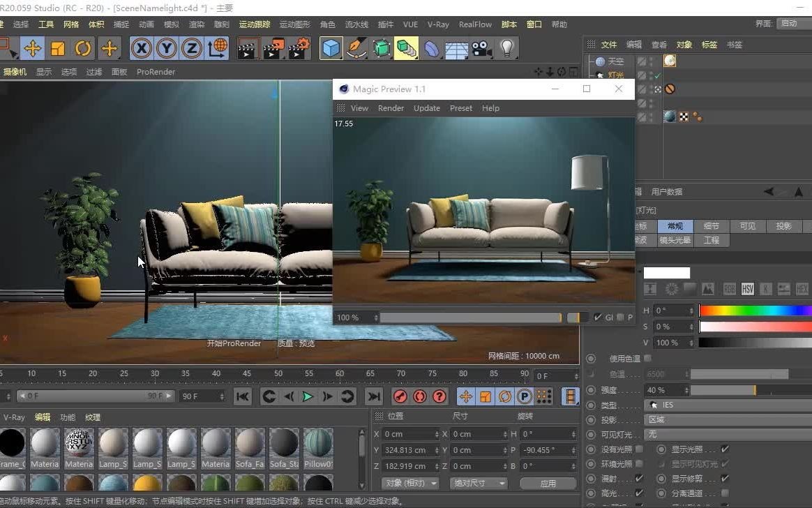
Task: Click the 开始ProRender button in the viewport
Action: (233, 343)
